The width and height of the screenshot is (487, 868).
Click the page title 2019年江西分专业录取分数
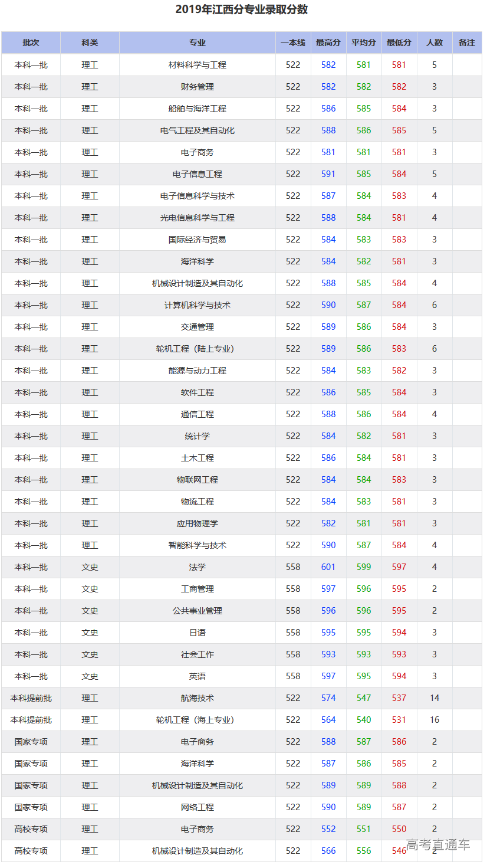click(x=242, y=9)
